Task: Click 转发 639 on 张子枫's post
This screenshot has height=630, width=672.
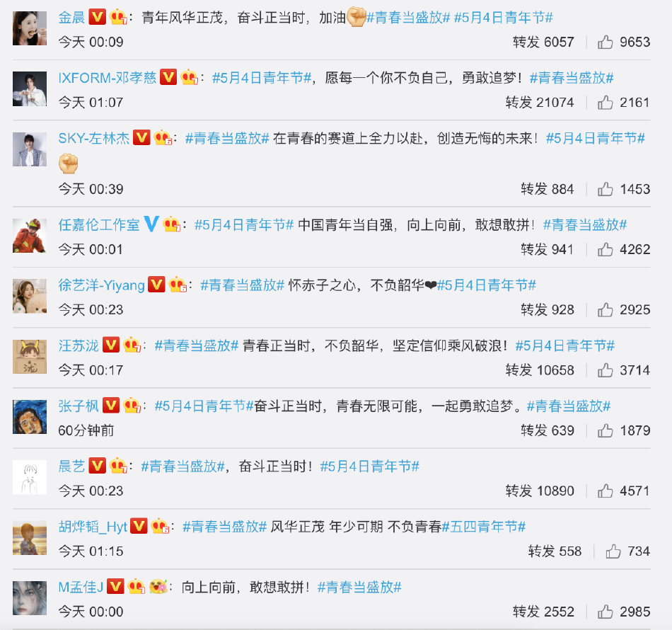Action: [548, 430]
